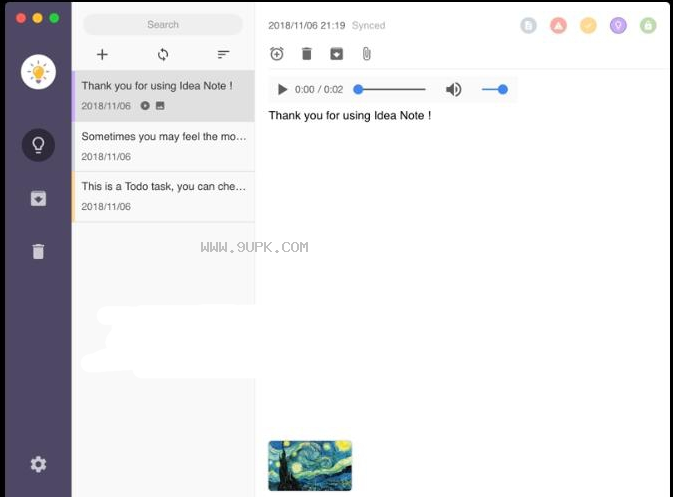The width and height of the screenshot is (673, 500).
Task: Archive the current note from toolbar
Action: click(336, 54)
